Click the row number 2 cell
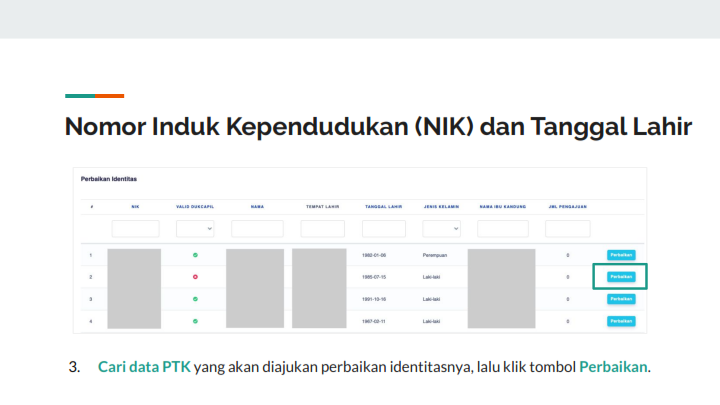The height and width of the screenshot is (405, 720). (90, 277)
